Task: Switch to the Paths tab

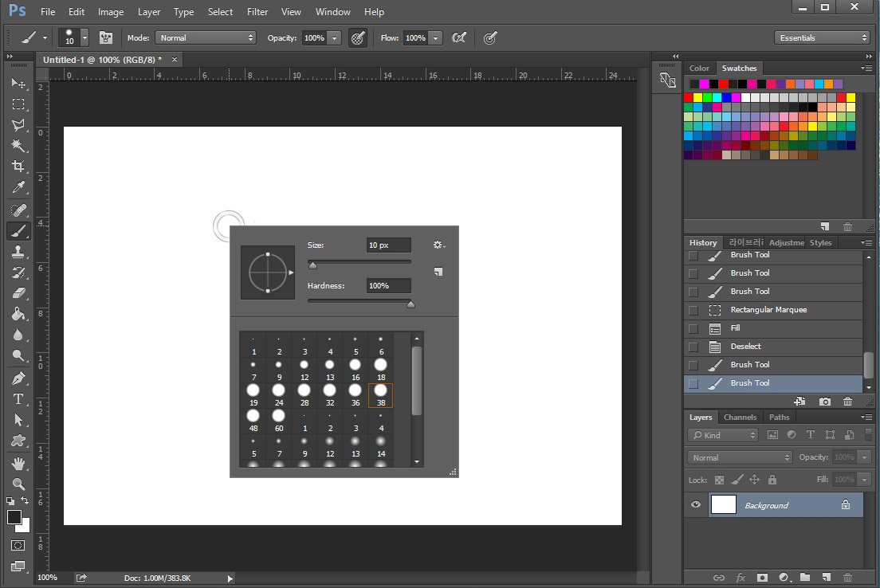Action: pyautogui.click(x=779, y=417)
